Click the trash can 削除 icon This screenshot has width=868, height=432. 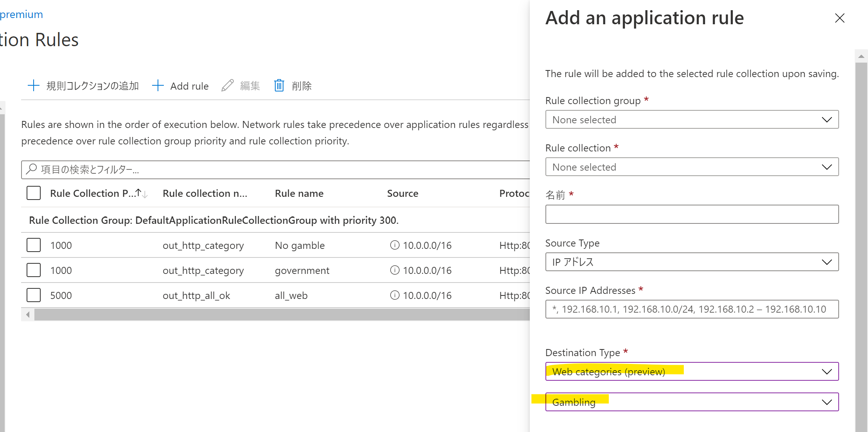279,86
